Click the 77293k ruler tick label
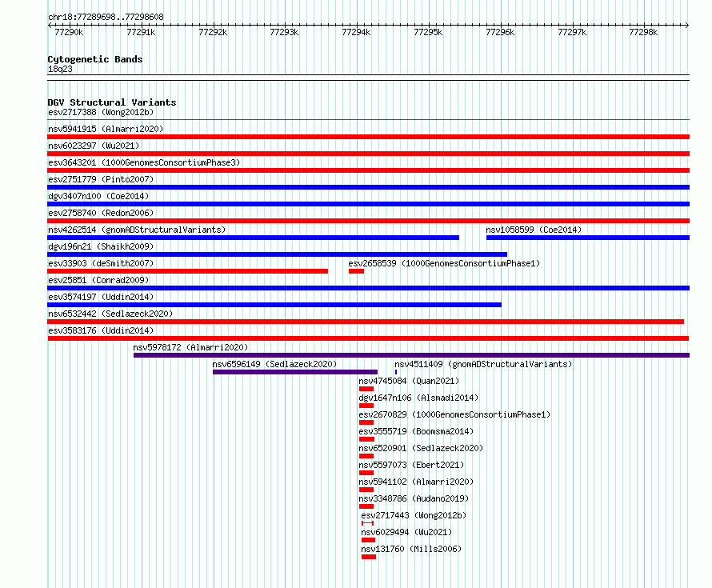 284,32
